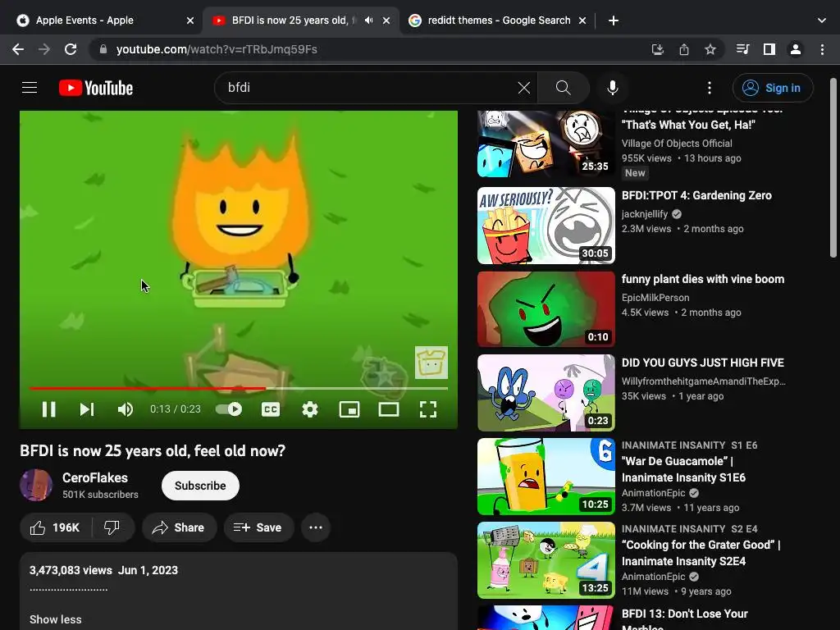Open a new browser tab
This screenshot has height=630, width=840.
(614, 21)
